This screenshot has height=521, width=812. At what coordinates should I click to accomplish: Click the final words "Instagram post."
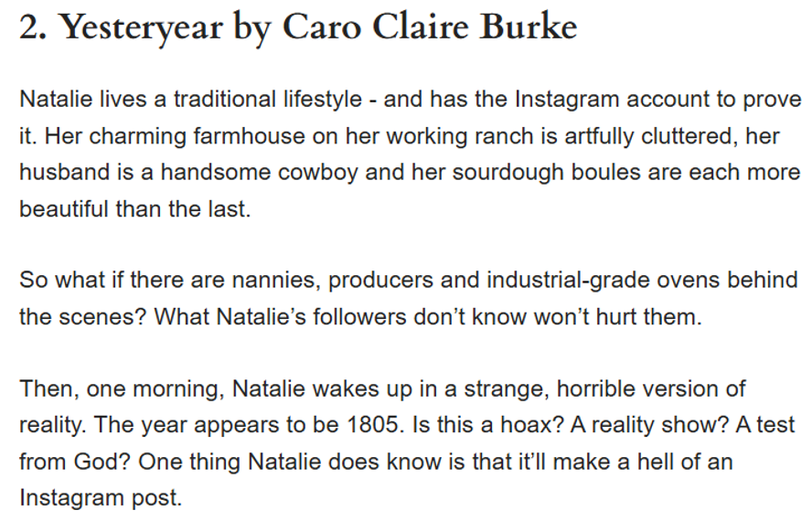[101, 497]
